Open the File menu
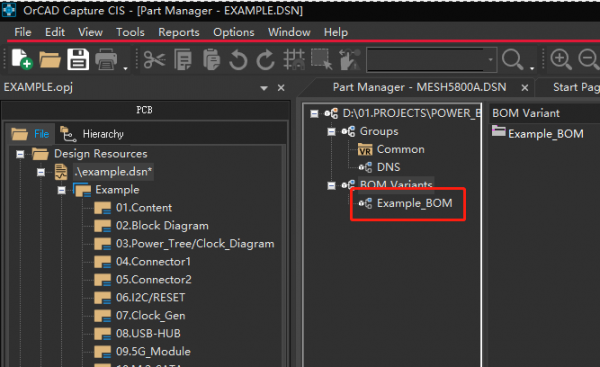Viewport: 600px width, 367px height. click(x=23, y=32)
